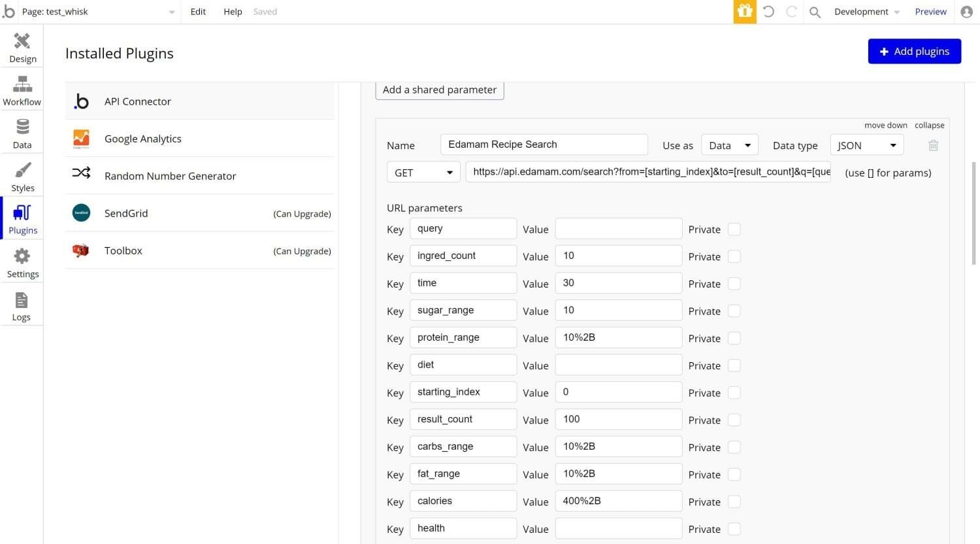The image size is (980, 544).
Task: Open the Edit menu
Action: (x=198, y=12)
